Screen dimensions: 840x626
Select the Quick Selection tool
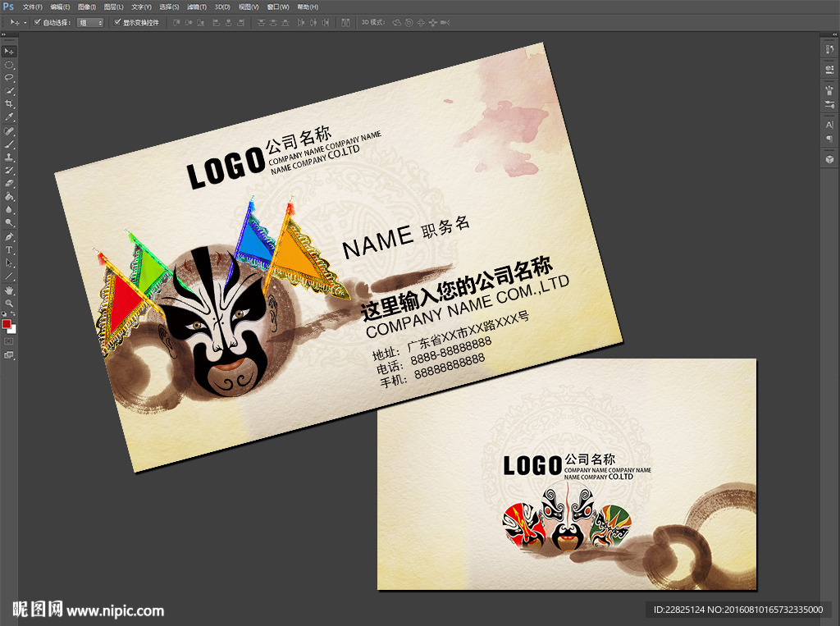click(x=9, y=91)
